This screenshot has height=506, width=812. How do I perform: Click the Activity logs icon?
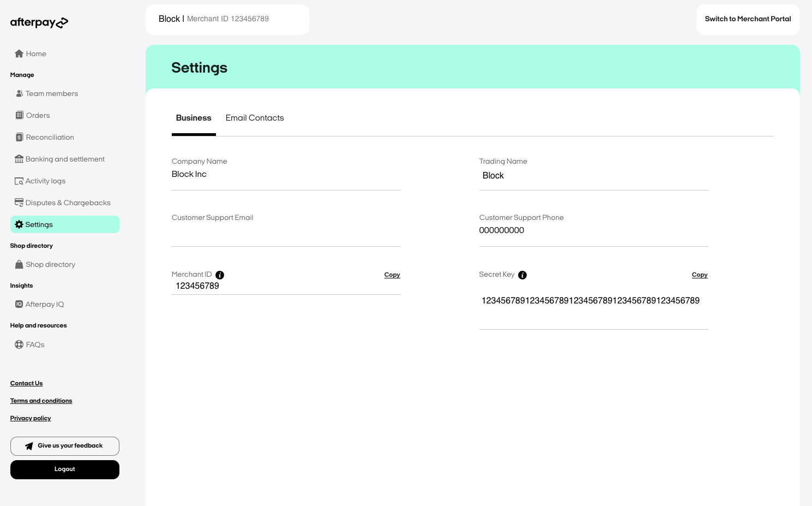pyautogui.click(x=19, y=181)
